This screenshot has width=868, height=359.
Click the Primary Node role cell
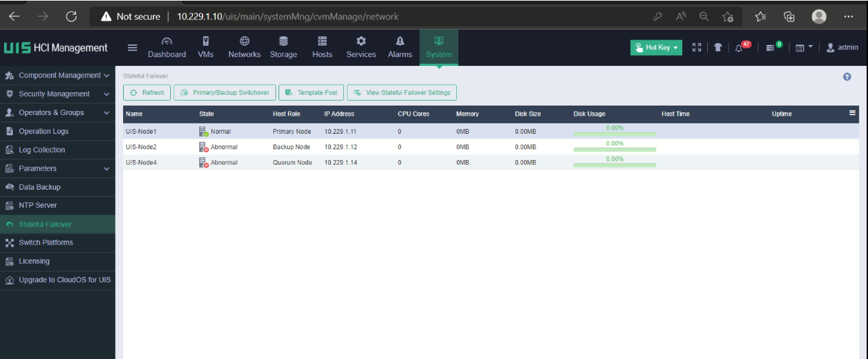pos(292,132)
